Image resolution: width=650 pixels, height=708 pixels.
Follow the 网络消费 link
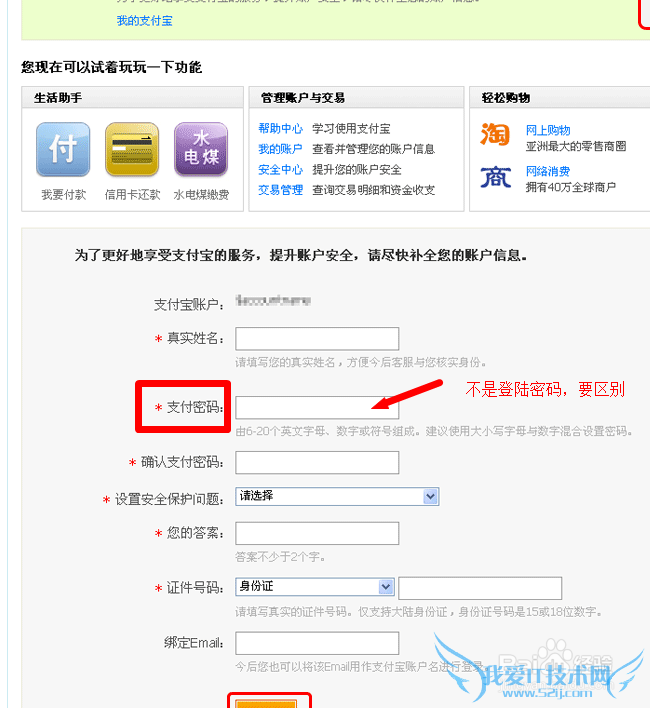coord(548,171)
